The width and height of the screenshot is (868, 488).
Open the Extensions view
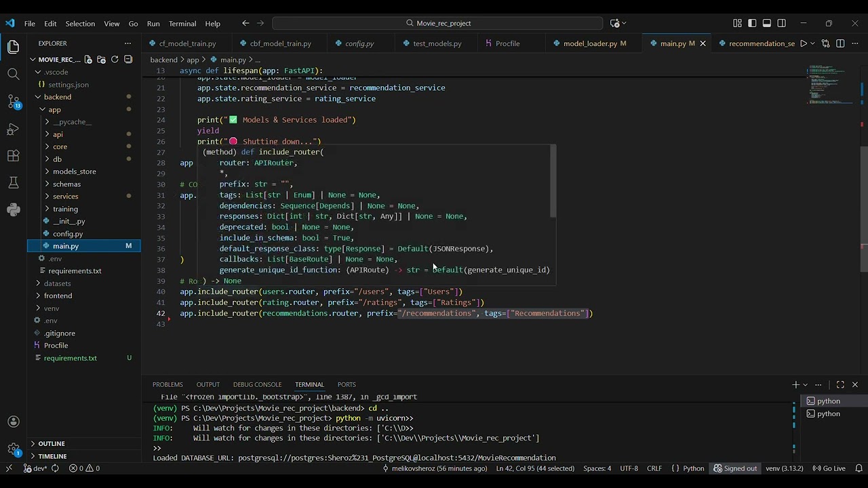[x=14, y=156]
